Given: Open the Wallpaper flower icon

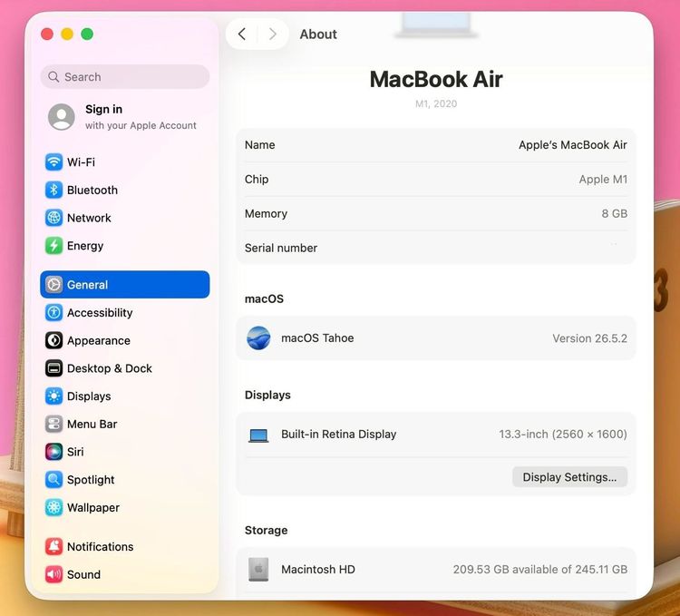Looking at the screenshot, I should click(x=53, y=507).
